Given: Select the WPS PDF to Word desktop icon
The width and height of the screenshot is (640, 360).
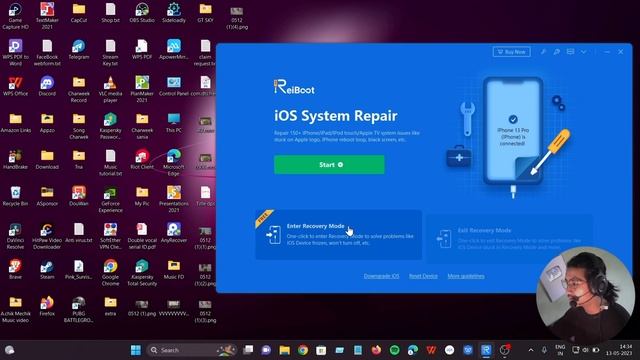Looking at the screenshot, I should (x=16, y=52).
